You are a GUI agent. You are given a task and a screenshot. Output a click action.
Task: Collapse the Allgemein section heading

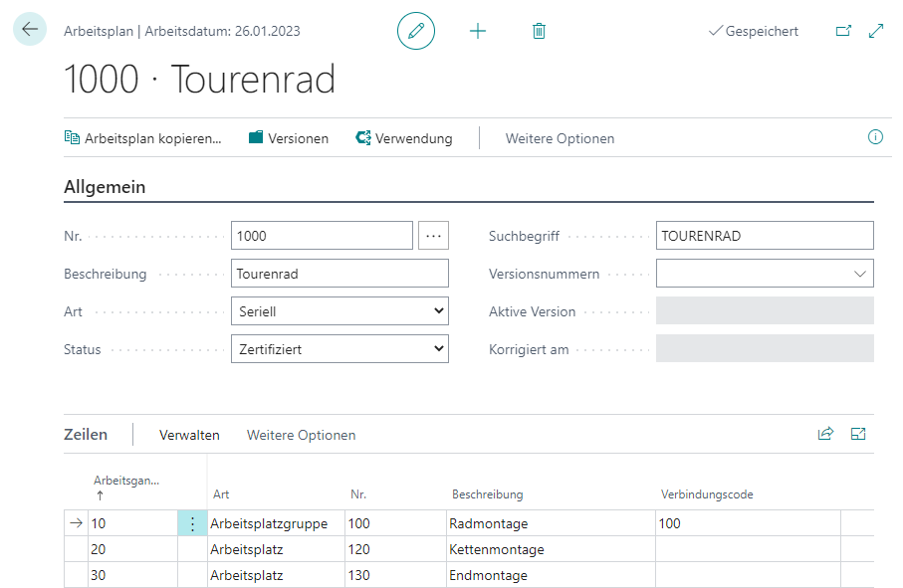[x=105, y=187]
